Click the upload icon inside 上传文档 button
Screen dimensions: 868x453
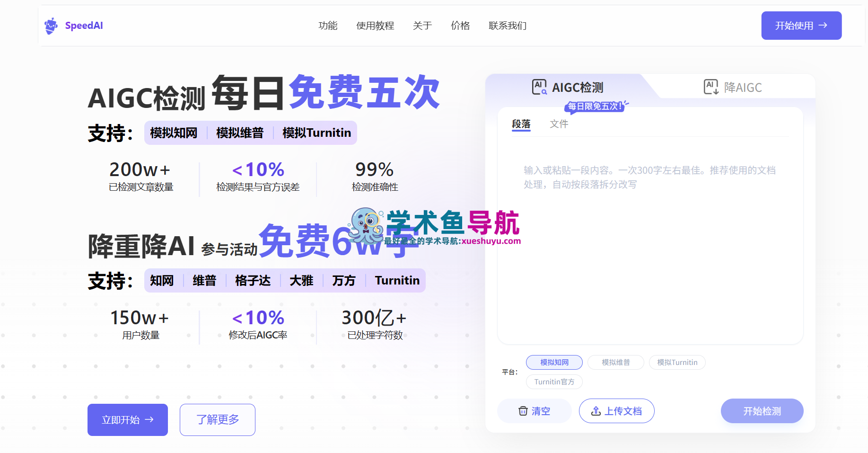596,411
